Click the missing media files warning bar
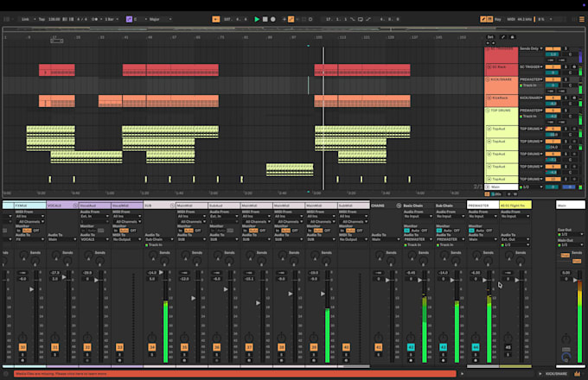The height and width of the screenshot is (380, 588). tap(235, 374)
